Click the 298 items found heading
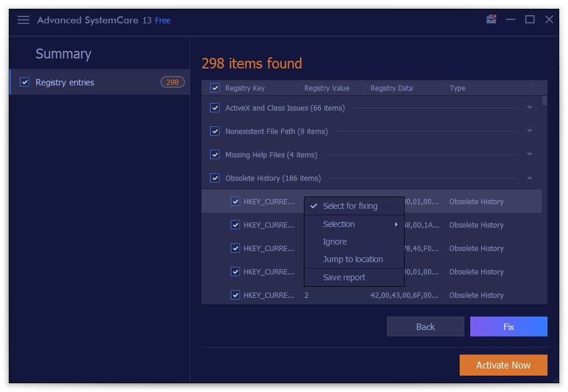The image size is (568, 392). (x=252, y=64)
